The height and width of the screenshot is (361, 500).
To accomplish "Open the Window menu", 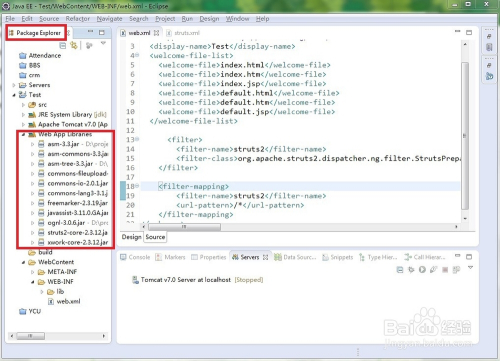I will pyautogui.click(x=237, y=19).
